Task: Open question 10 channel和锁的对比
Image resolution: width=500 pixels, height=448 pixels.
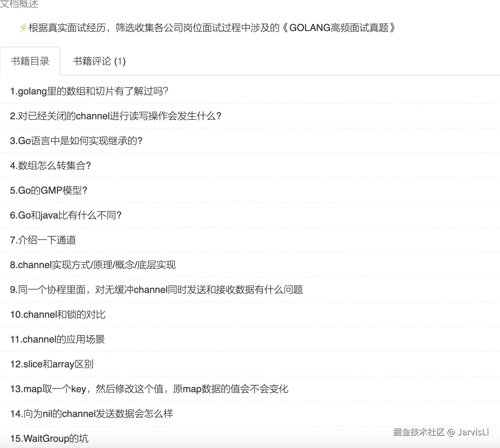Action: (58, 315)
